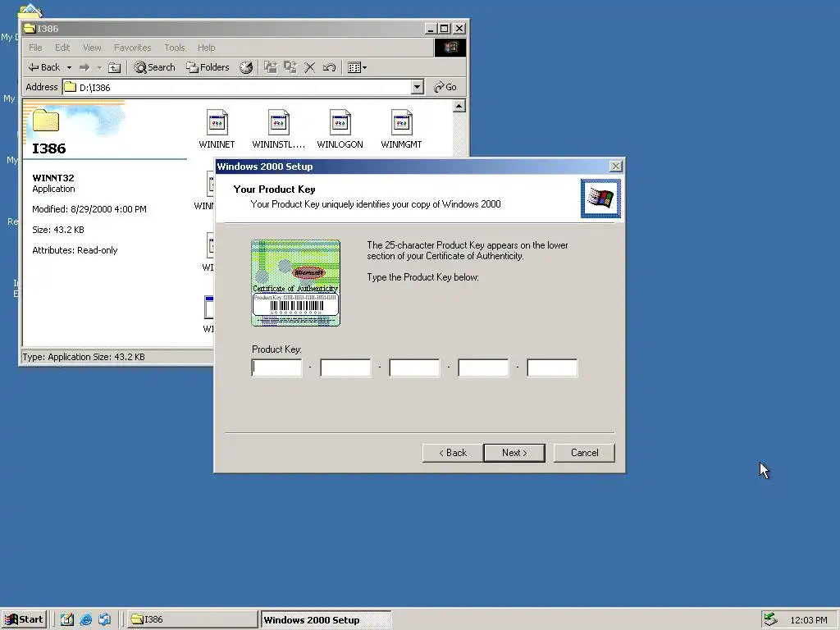Image resolution: width=840 pixels, height=630 pixels.
Task: Switch to I386 taskbar button
Action: click(192, 619)
